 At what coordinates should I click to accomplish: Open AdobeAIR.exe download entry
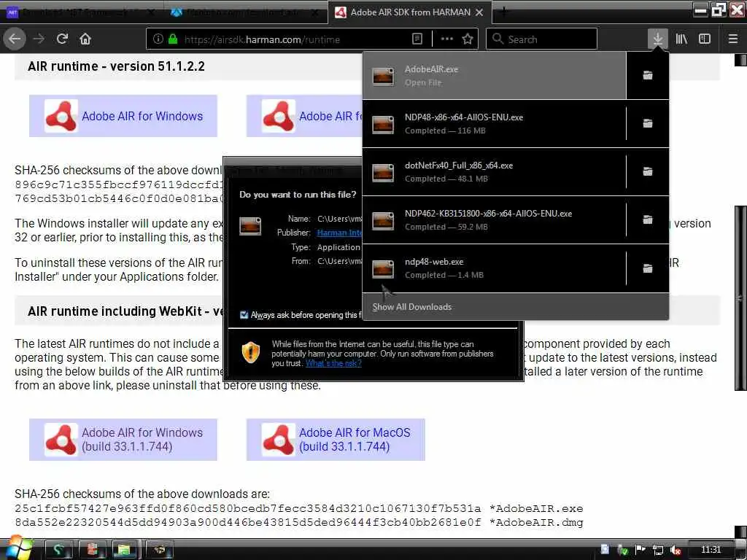click(x=494, y=76)
